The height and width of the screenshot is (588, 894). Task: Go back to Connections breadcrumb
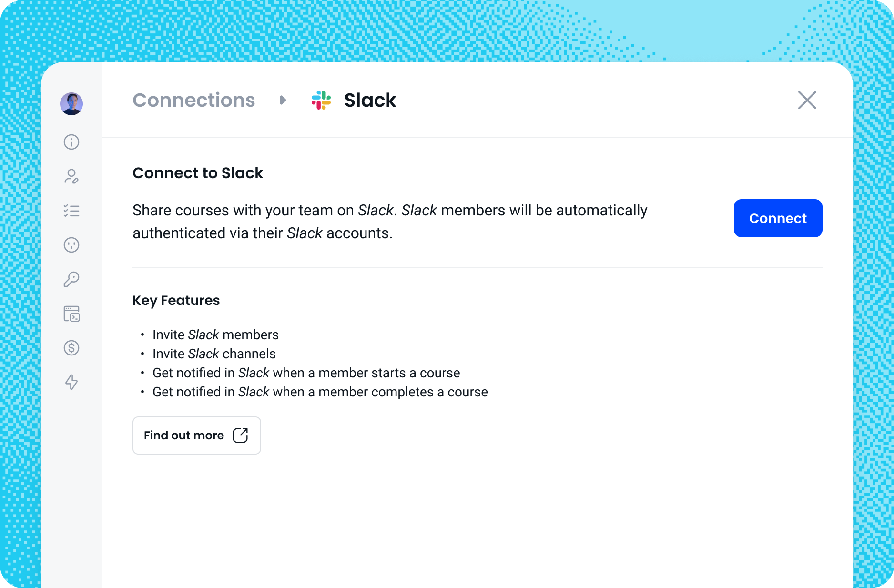click(x=194, y=100)
